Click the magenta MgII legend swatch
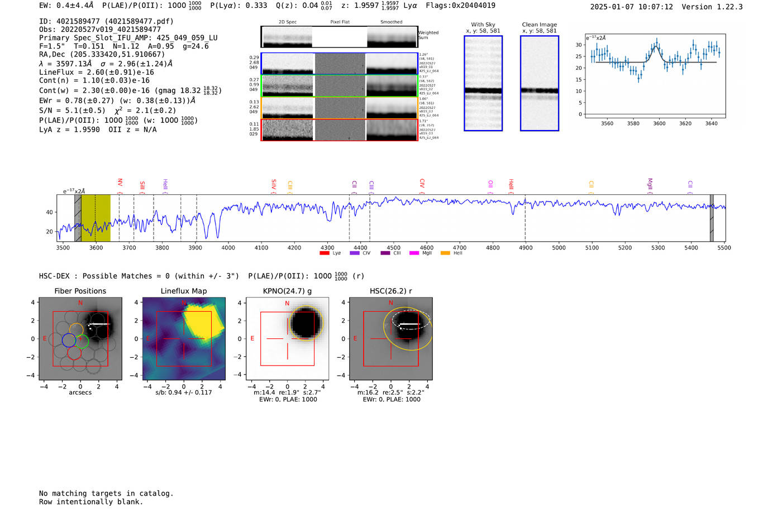 click(414, 253)
